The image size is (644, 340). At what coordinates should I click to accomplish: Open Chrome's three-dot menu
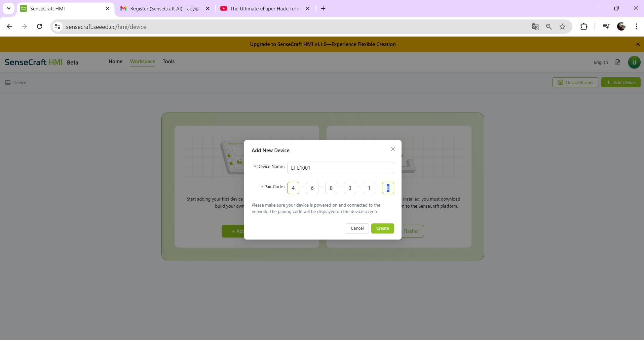636,27
